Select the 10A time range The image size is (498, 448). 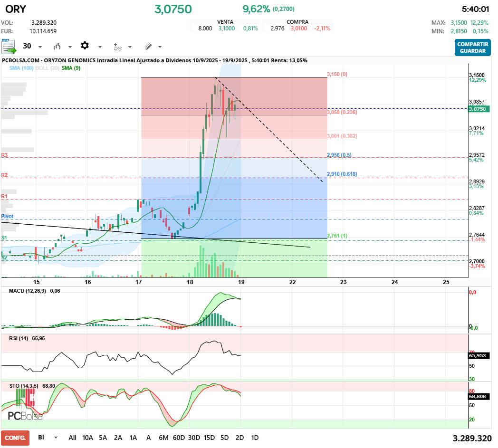pyautogui.click(x=87, y=438)
